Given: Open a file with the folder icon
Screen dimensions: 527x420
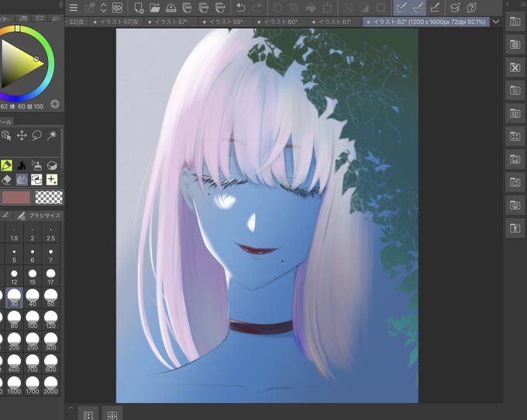Looking at the screenshot, I should click(155, 8).
